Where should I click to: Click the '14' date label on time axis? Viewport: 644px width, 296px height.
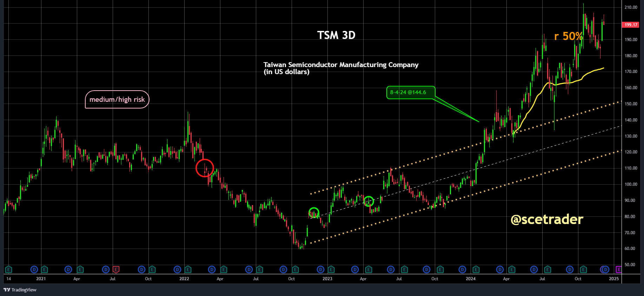pos(8,279)
